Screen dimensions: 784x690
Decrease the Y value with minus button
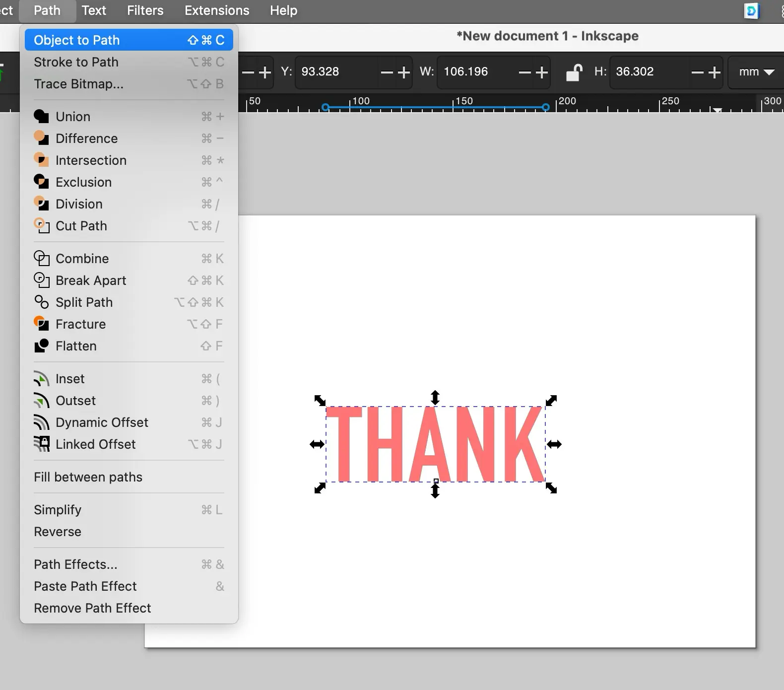click(387, 72)
